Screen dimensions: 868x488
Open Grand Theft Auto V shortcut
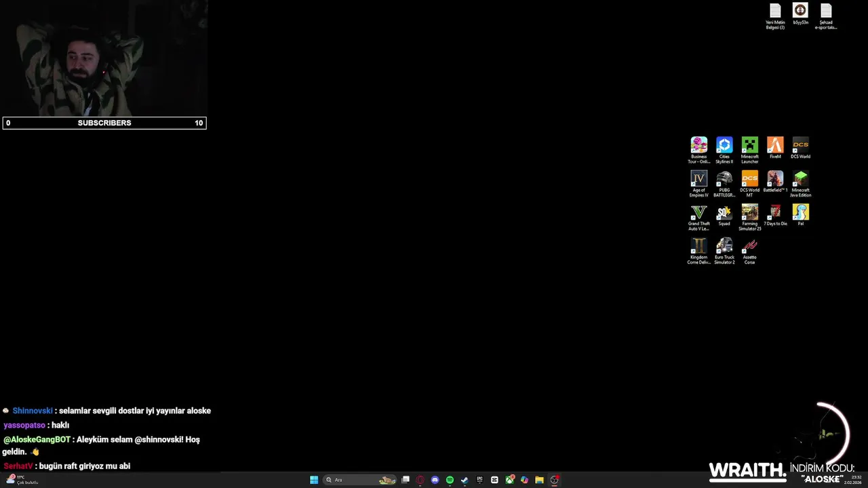point(698,218)
